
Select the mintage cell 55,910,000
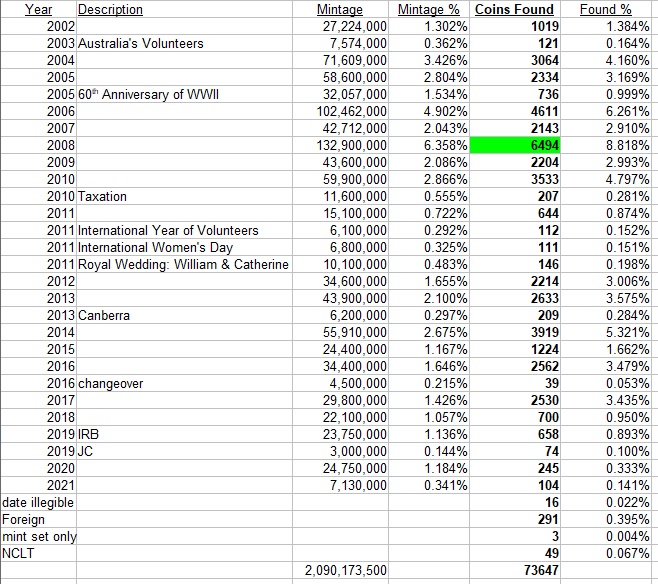pos(340,332)
